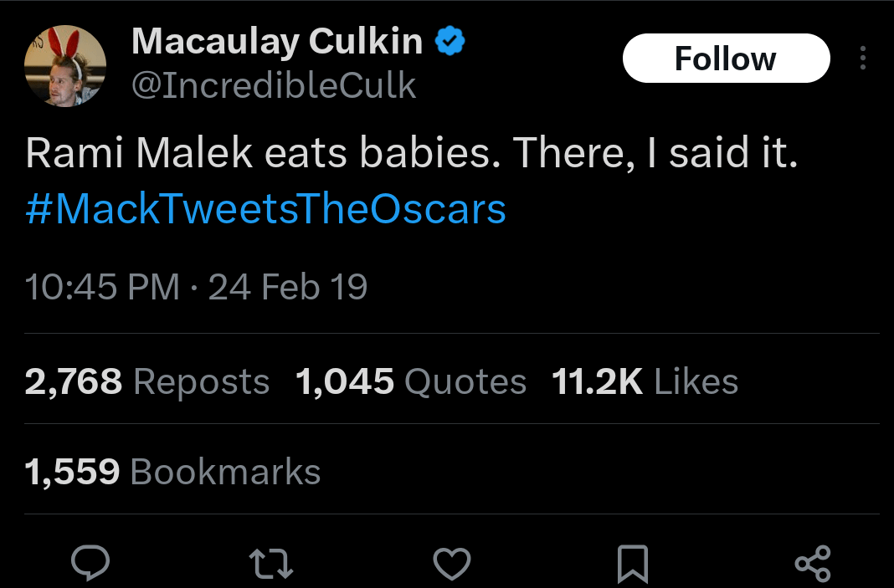Show the 11.2K Likes list

(645, 382)
